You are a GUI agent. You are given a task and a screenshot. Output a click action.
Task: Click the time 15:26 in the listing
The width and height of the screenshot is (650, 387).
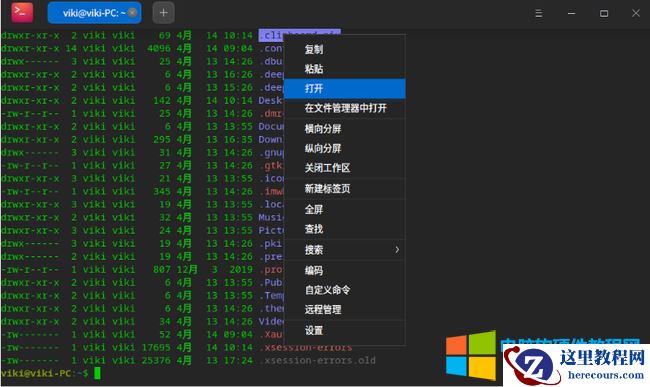[238, 87]
